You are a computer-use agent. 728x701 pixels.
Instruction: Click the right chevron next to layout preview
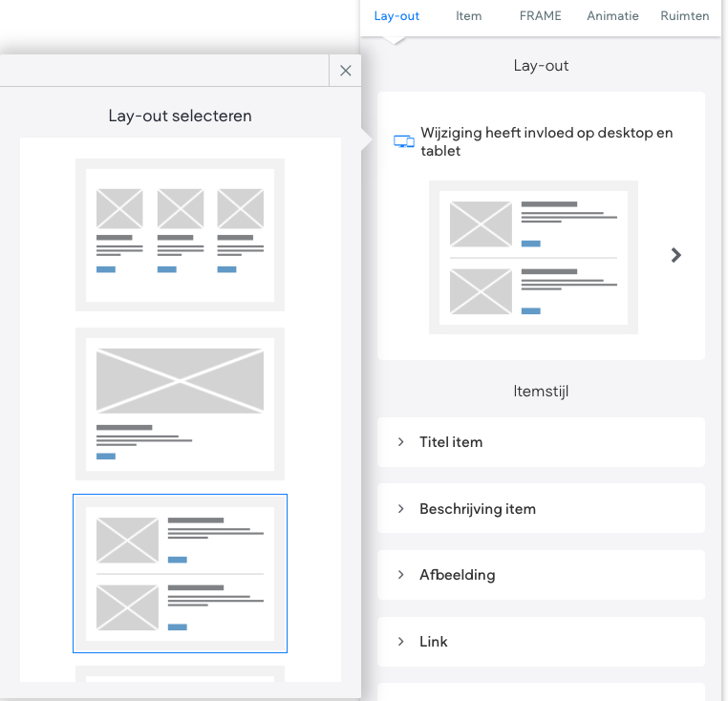click(x=676, y=255)
